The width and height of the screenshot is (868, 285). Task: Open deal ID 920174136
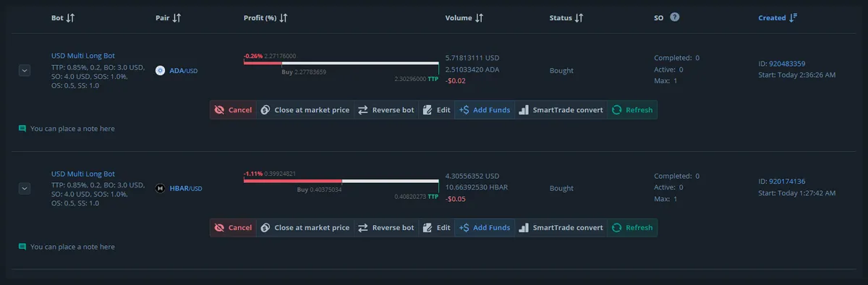(x=787, y=182)
